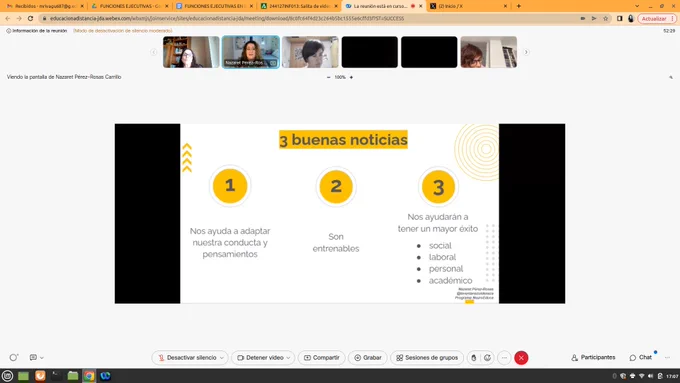Unmute with the Desactivar silencio button
Image resolution: width=680 pixels, height=383 pixels.
(187, 358)
